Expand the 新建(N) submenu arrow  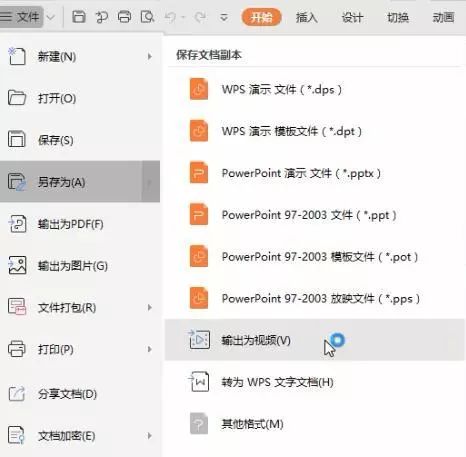(x=150, y=57)
